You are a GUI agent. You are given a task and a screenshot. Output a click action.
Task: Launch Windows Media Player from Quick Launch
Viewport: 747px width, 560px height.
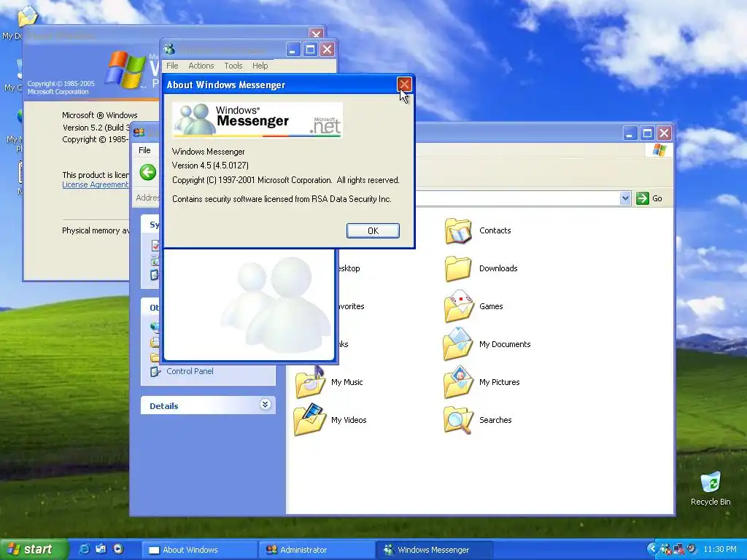118,549
